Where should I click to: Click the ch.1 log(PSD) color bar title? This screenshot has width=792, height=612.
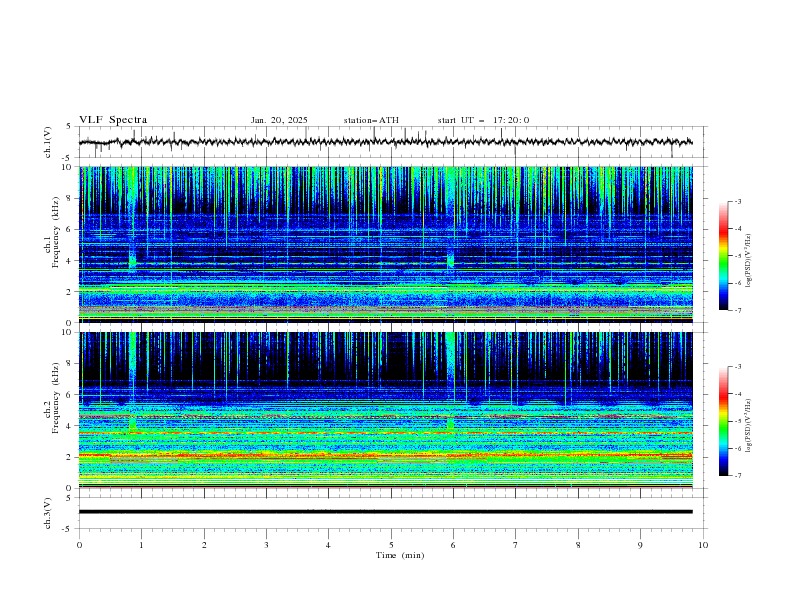tap(749, 261)
